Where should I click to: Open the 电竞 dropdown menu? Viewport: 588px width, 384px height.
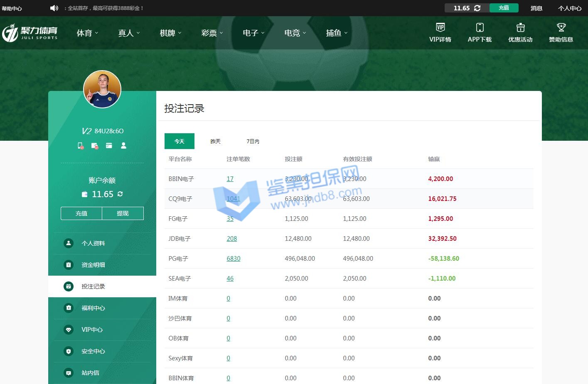(295, 33)
